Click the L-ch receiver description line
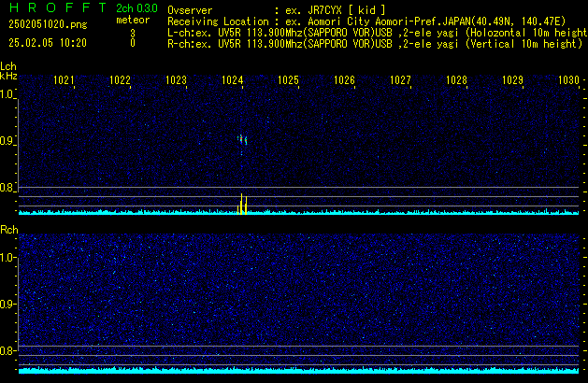This screenshot has height=383, width=588. coord(378,33)
